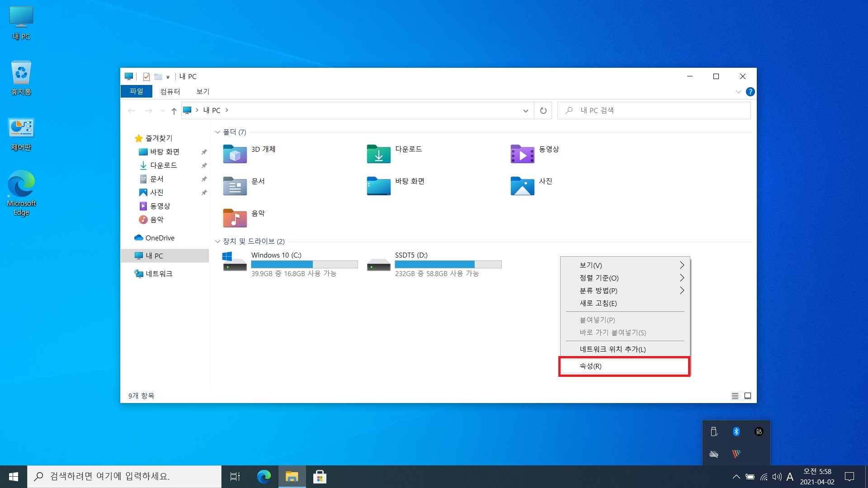Open the 파일 ribbon tab
The image size is (868, 488).
click(137, 91)
